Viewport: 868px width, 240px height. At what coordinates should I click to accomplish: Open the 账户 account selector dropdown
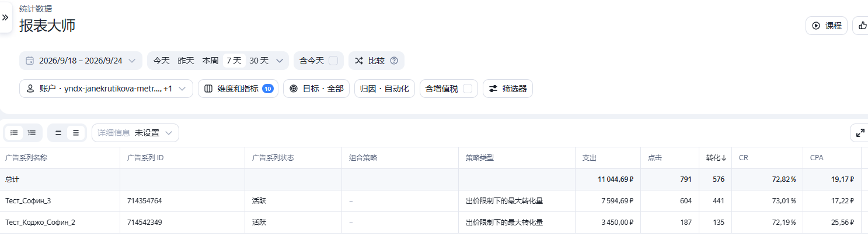[x=106, y=89]
